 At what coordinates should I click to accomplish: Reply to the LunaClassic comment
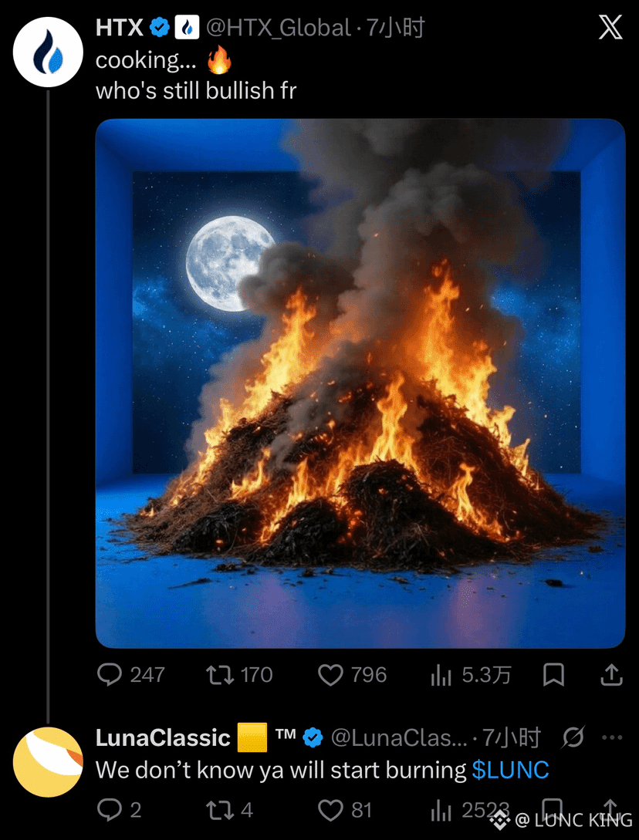coord(119,809)
